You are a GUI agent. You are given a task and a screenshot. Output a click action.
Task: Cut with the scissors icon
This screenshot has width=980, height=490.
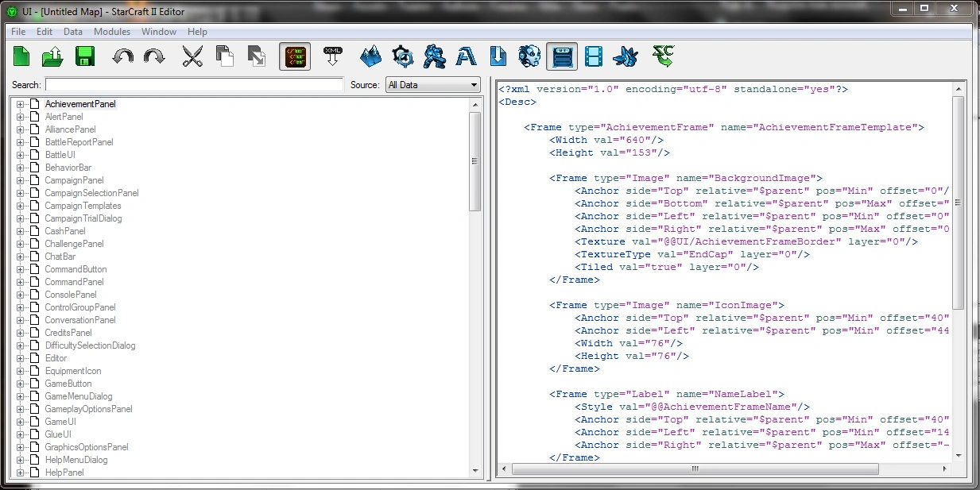coord(193,56)
